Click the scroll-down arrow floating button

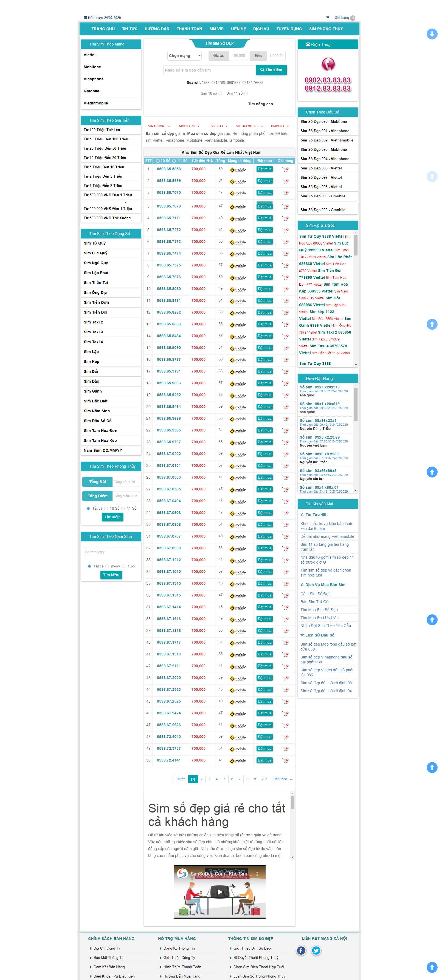(x=432, y=34)
